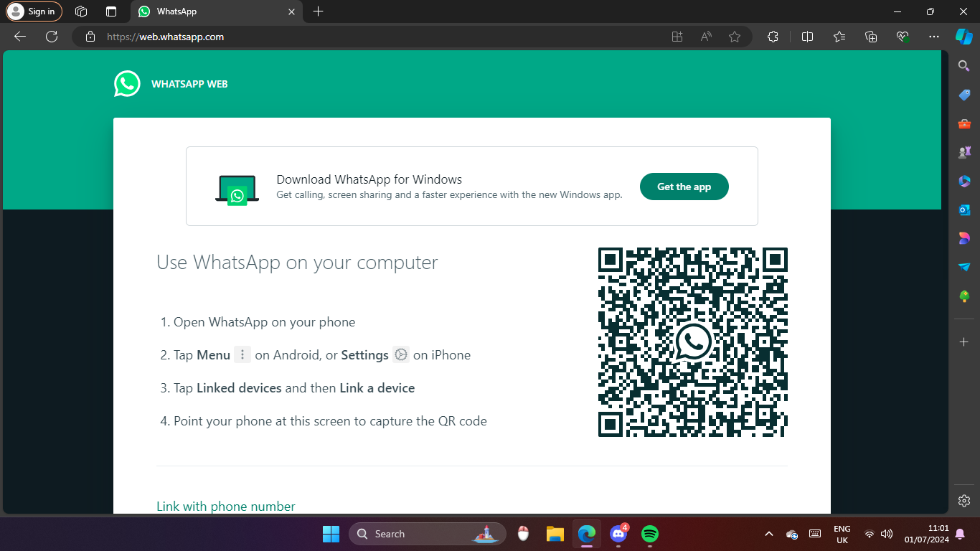Open the Games chess icon in sidebar
The width and height of the screenshot is (980, 551).
[964, 153]
